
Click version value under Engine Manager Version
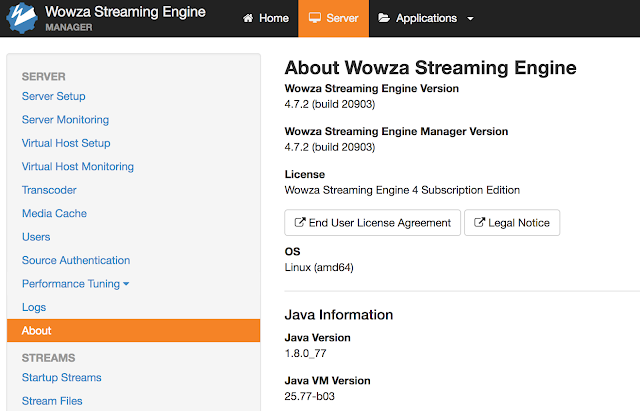click(x=329, y=147)
